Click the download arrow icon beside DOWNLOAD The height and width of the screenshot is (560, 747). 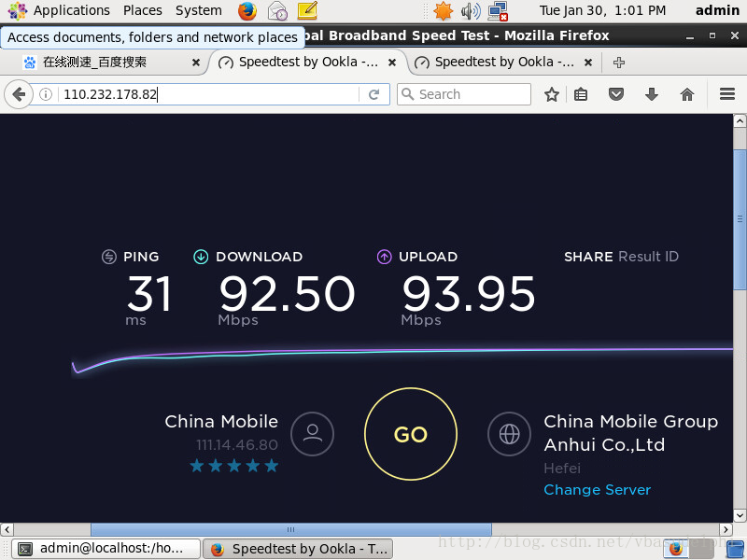pyautogui.click(x=201, y=257)
